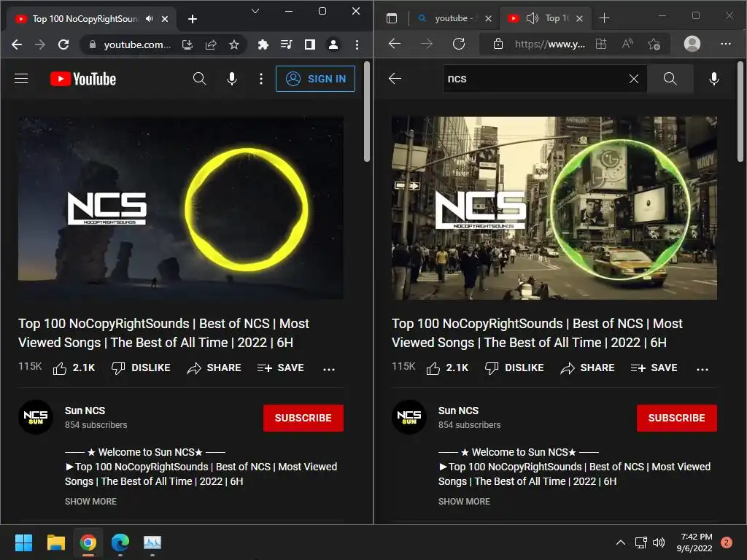Start voice search in the Edge YouTube page
The height and width of the screenshot is (560, 747).
click(713, 79)
